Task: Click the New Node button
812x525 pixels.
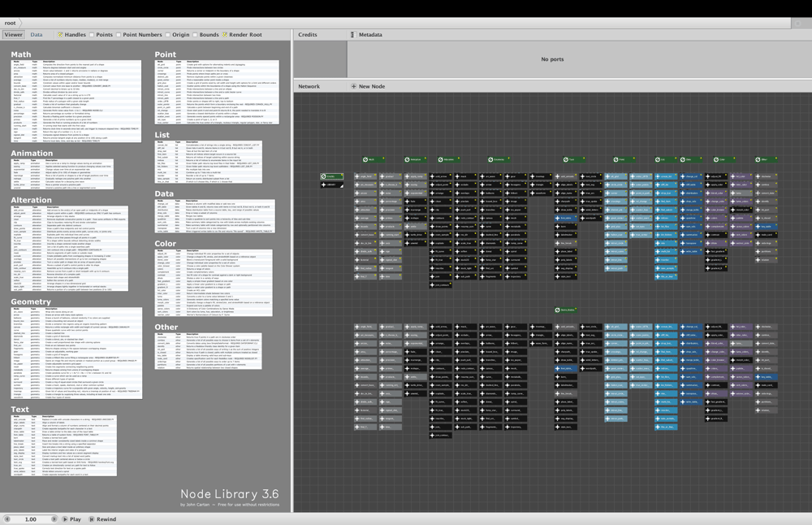Action: (368, 86)
